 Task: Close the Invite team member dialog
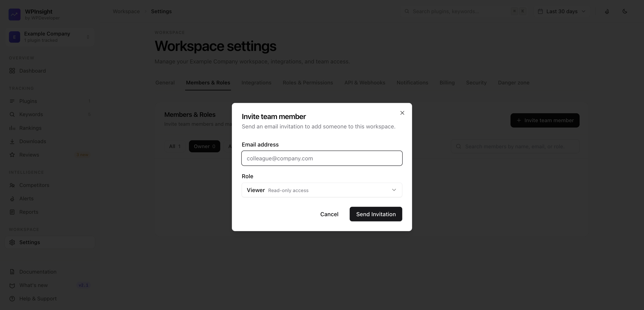[x=402, y=113]
